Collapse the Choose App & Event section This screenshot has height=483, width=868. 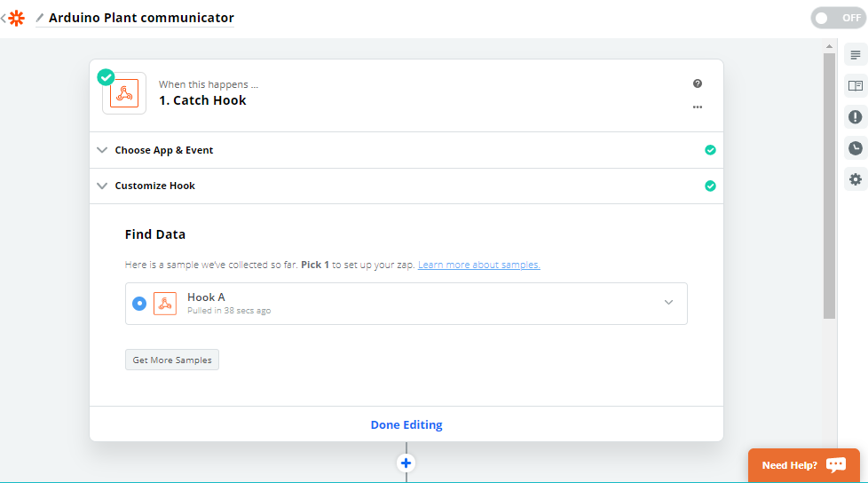pyautogui.click(x=102, y=150)
